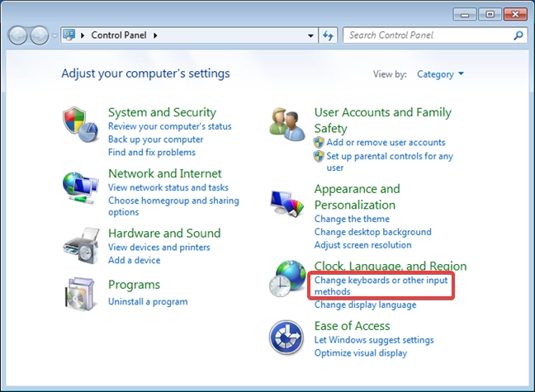The width and height of the screenshot is (535, 392).
Task: Go back with the Back arrow button
Action: click(x=17, y=35)
